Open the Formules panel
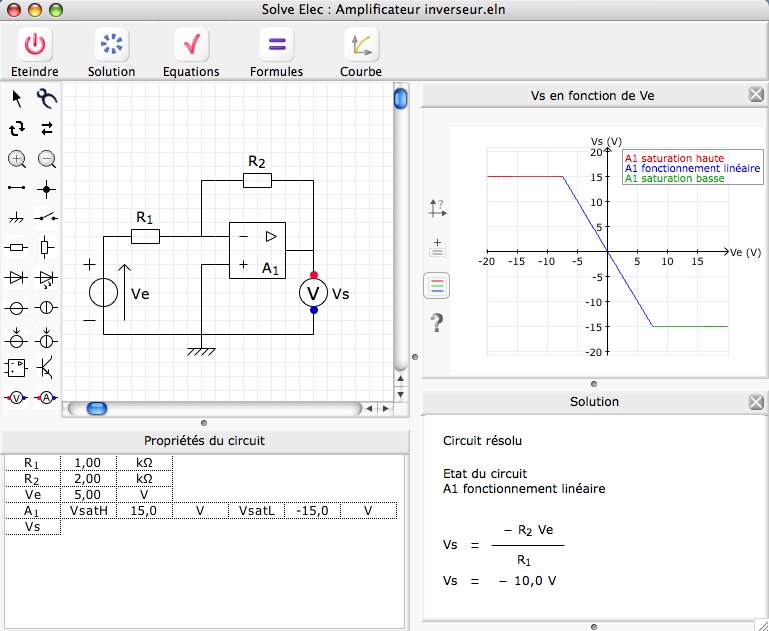 click(276, 45)
